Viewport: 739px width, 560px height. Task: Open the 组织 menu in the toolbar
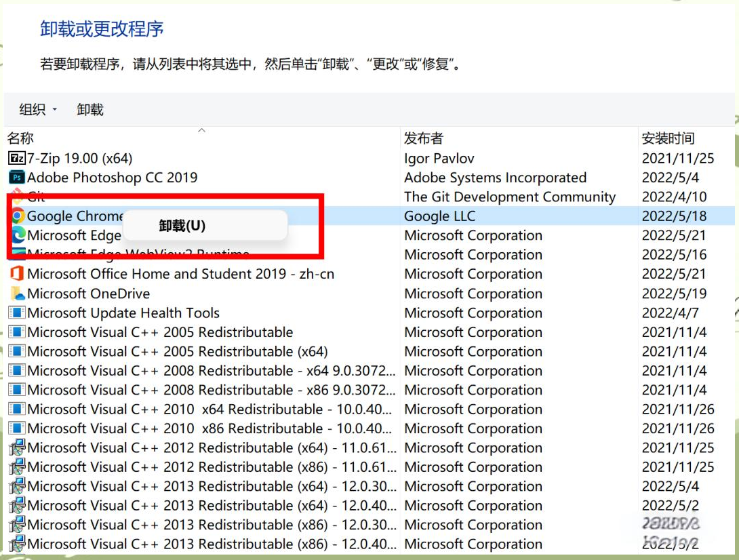pos(37,109)
